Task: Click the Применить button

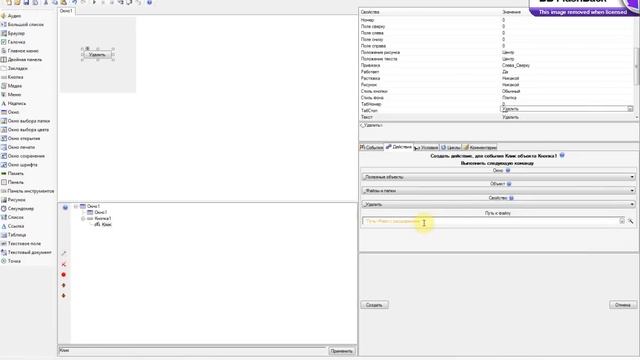Action: point(342,351)
